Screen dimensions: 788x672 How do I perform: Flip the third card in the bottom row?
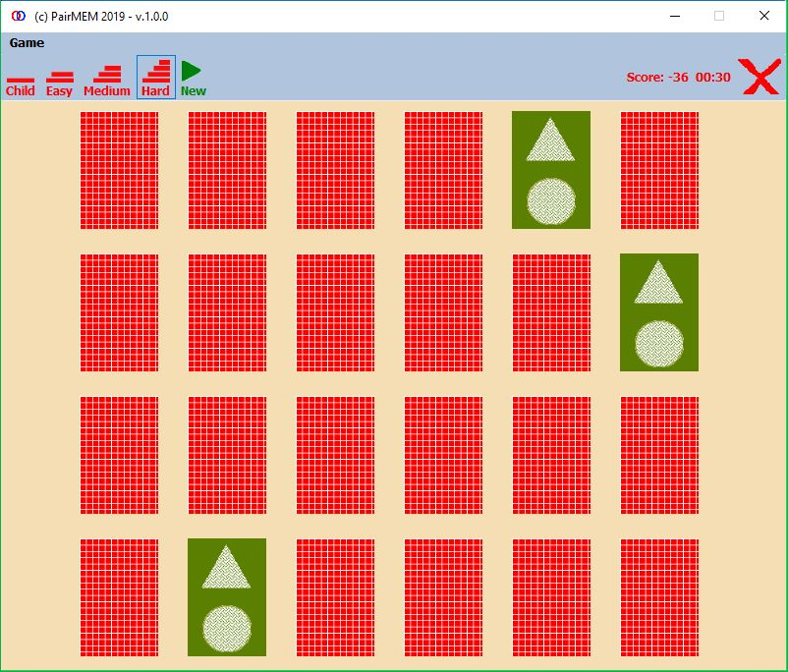pyautogui.click(x=335, y=597)
